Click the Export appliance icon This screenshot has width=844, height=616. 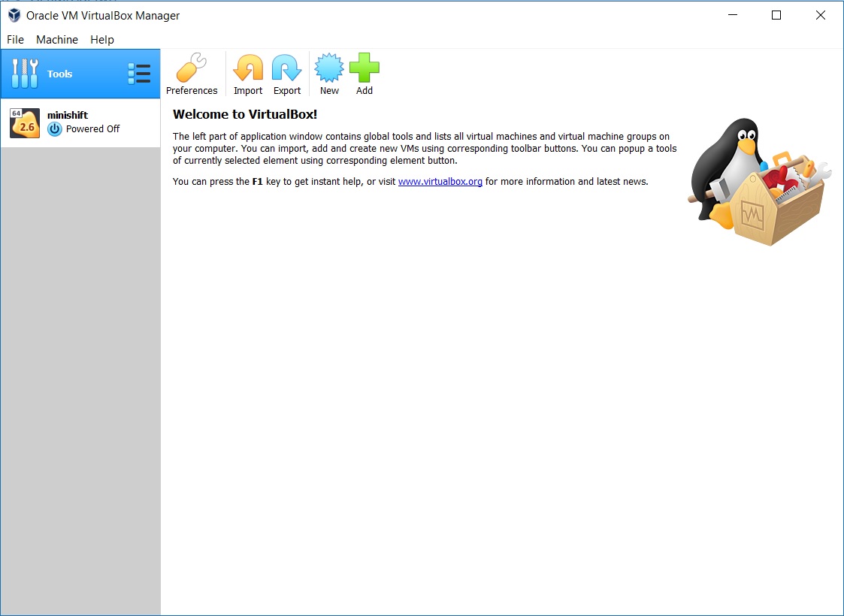[287, 68]
